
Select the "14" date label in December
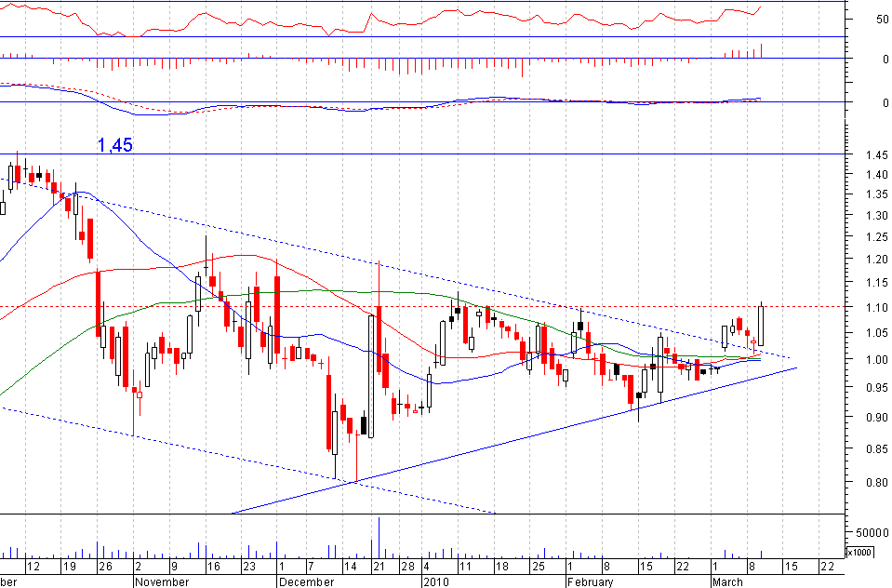coord(350,567)
